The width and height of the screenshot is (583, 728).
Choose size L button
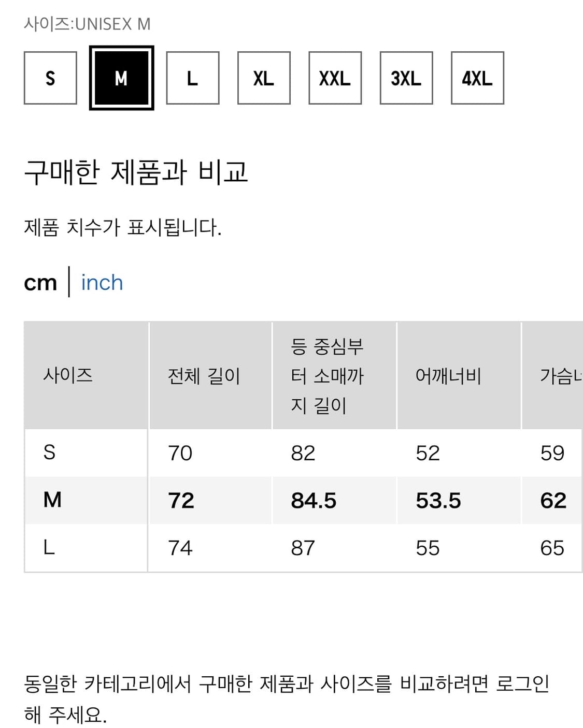[x=192, y=78]
